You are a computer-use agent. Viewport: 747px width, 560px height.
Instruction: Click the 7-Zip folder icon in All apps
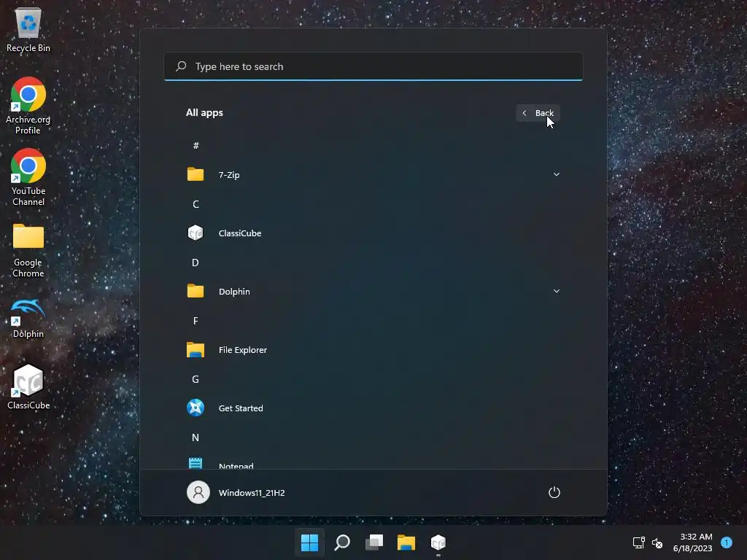(196, 174)
